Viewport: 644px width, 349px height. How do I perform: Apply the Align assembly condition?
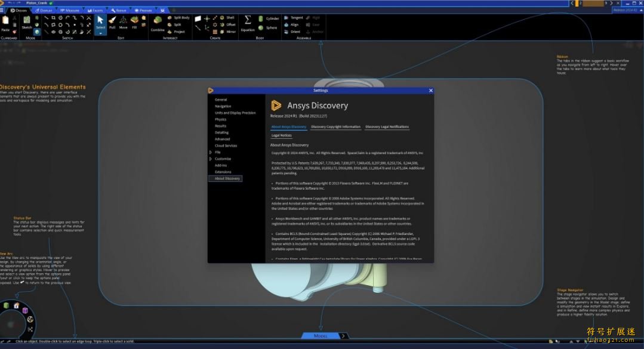click(291, 24)
